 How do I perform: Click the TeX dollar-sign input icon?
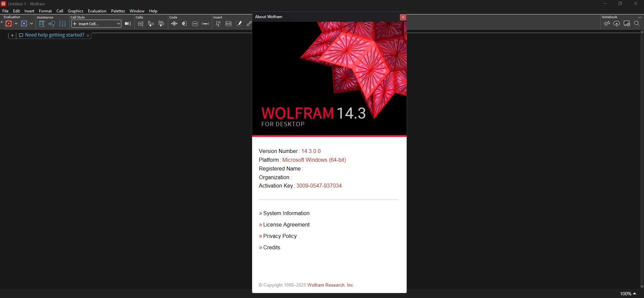pos(229,24)
